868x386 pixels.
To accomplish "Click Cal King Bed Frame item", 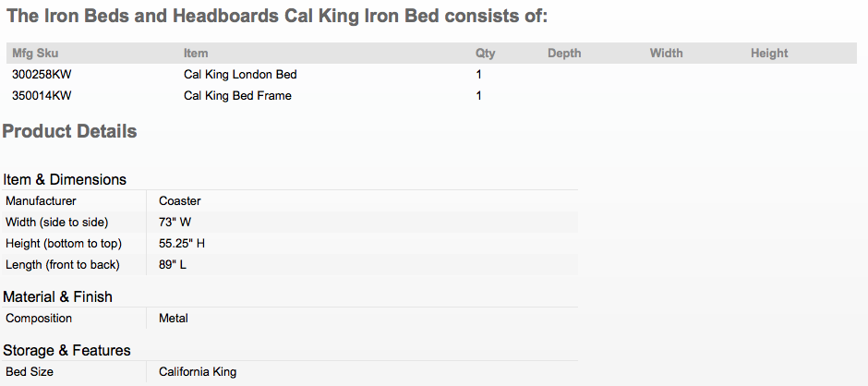I will [x=237, y=96].
